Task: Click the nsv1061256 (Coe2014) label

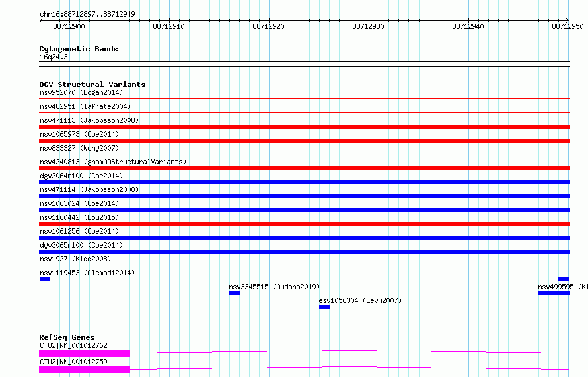Action: pyautogui.click(x=79, y=231)
